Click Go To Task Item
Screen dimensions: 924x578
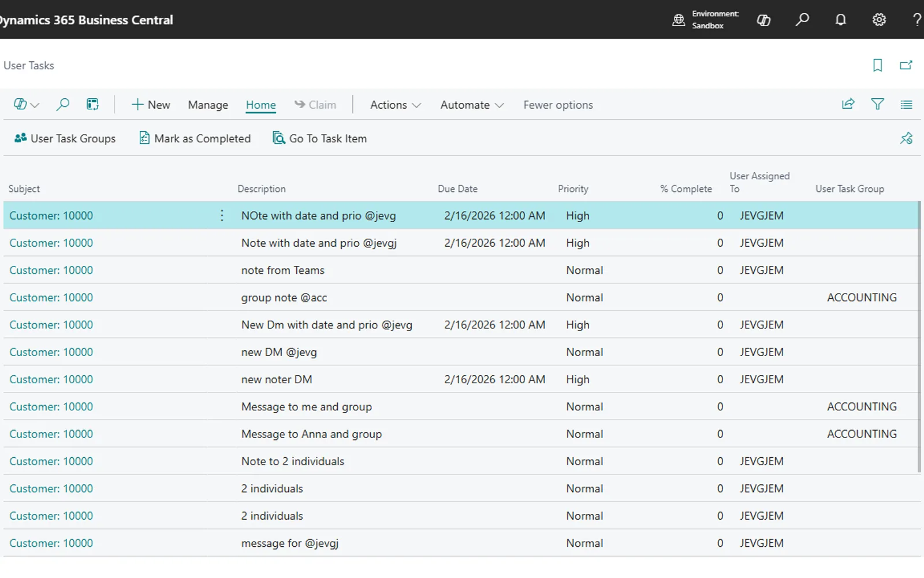[320, 138]
